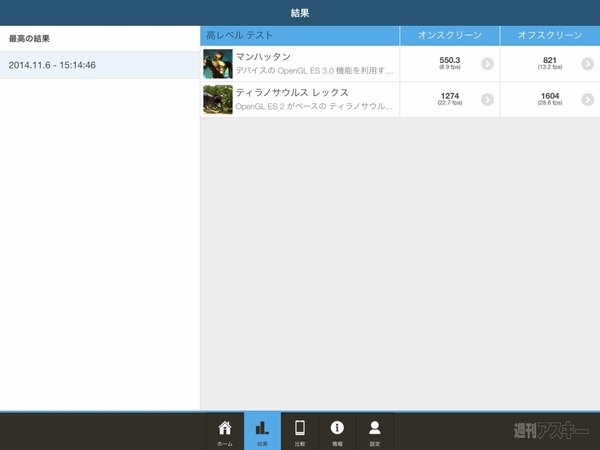The image size is (600, 450).
Task: Click the T-Rex OpenGL ES 2 description
Action: tap(314, 106)
